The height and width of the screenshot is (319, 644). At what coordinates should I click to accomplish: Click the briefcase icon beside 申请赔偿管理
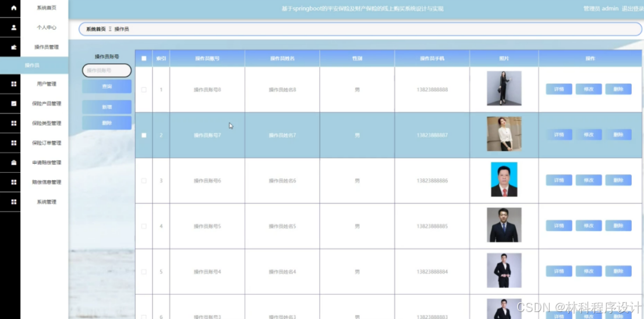coord(13,162)
